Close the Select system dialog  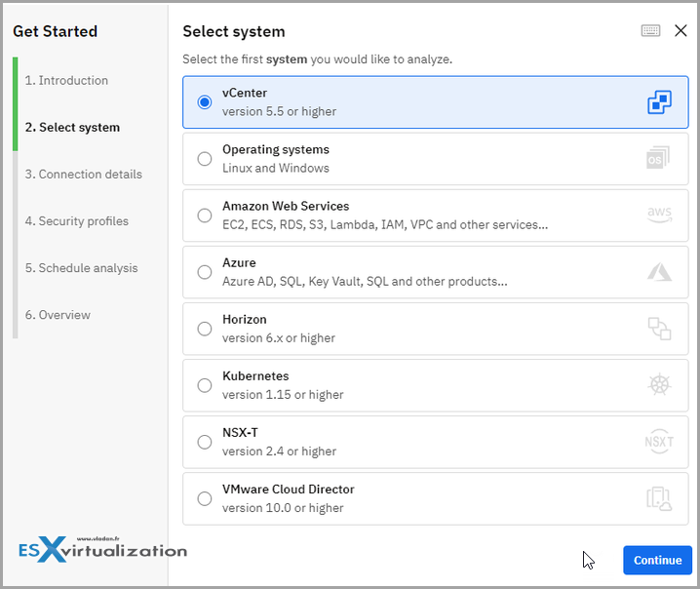pyautogui.click(x=681, y=30)
